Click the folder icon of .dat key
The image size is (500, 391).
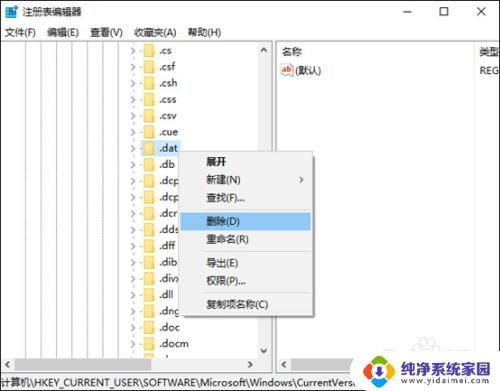[149, 148]
